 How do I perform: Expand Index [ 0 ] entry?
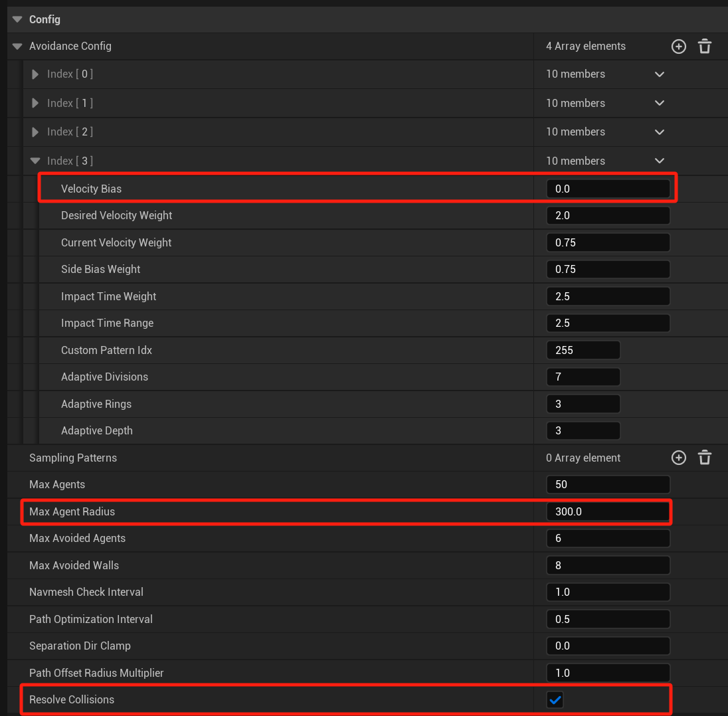(x=35, y=74)
